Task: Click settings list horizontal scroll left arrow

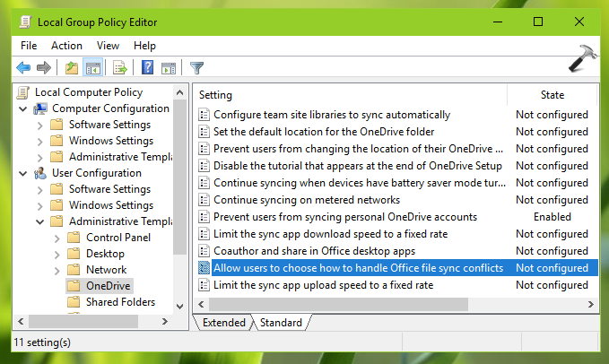Action: coord(201,304)
